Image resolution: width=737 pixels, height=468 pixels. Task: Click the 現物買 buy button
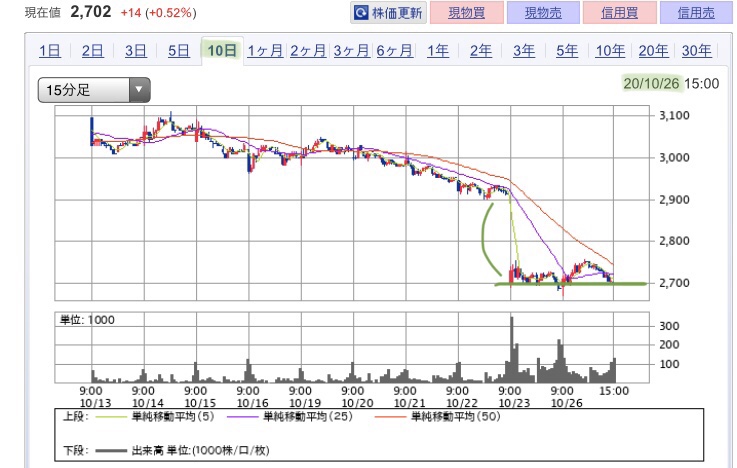466,13
